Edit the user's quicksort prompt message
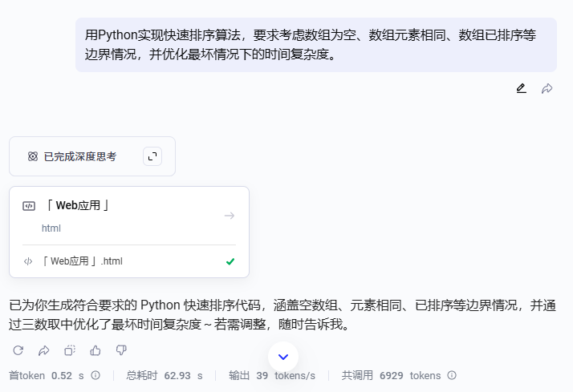Viewport: 573px width, 392px height. (522, 88)
